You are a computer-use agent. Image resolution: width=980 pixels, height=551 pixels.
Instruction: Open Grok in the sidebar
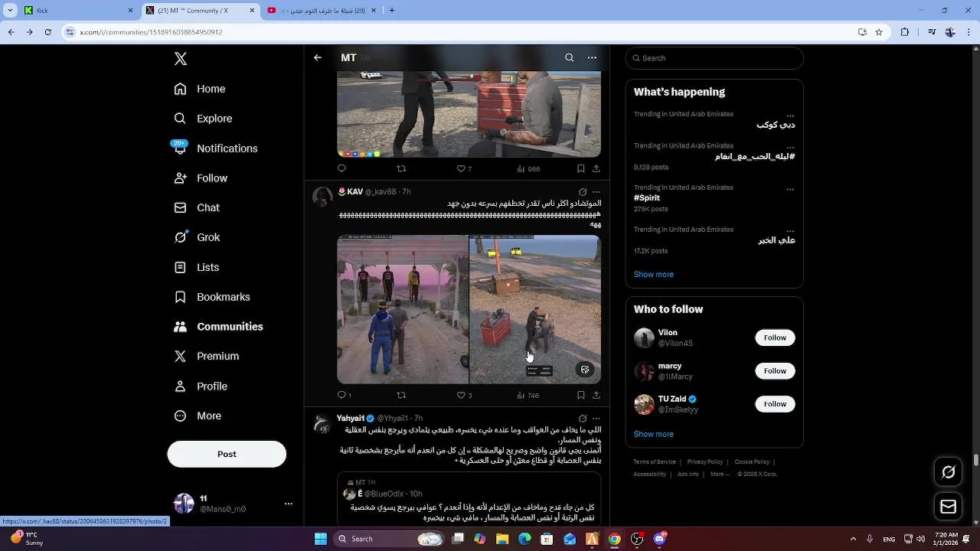(x=197, y=237)
